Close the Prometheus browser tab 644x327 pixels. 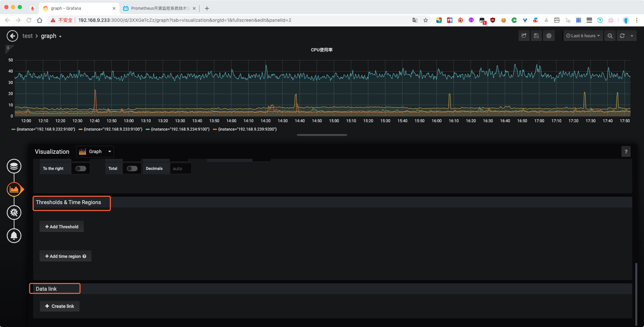click(194, 8)
